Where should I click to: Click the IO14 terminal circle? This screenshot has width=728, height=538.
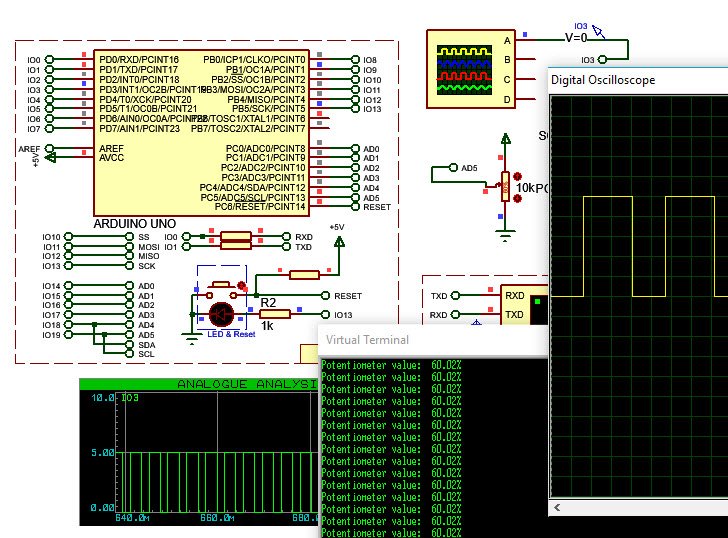pyautogui.click(x=68, y=286)
